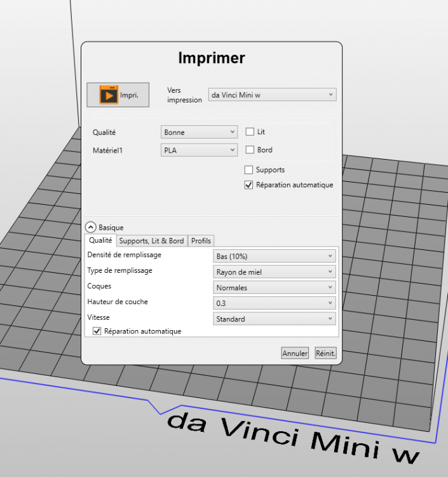The width and height of the screenshot is (448, 477).
Task: Open Type de remplissage dropdown
Action: point(275,272)
